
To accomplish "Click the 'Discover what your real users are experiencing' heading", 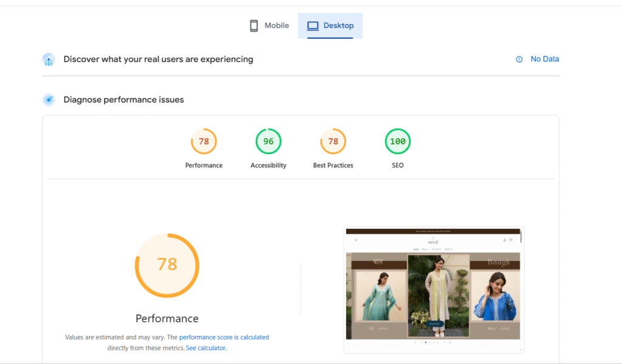I will pos(159,59).
